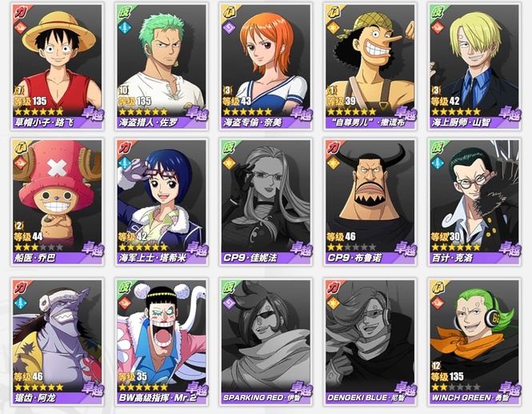Click the yellow star icon on Kalifa's card

(x=229, y=163)
